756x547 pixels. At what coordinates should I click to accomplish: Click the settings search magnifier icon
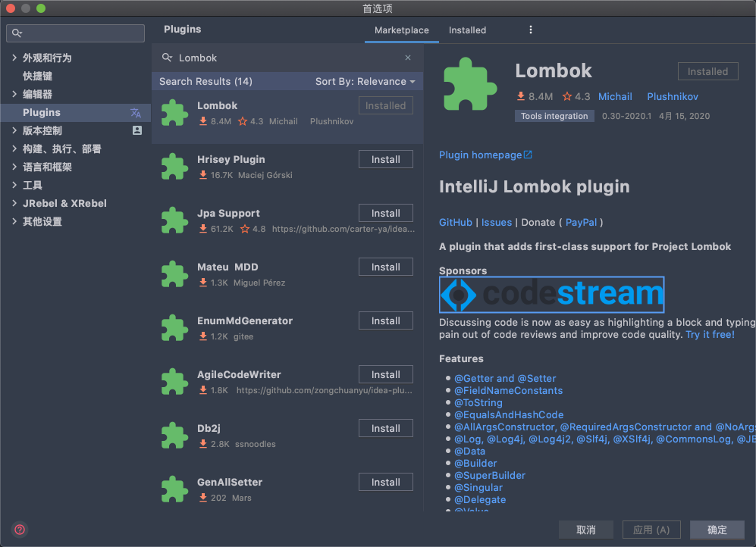coord(17,33)
